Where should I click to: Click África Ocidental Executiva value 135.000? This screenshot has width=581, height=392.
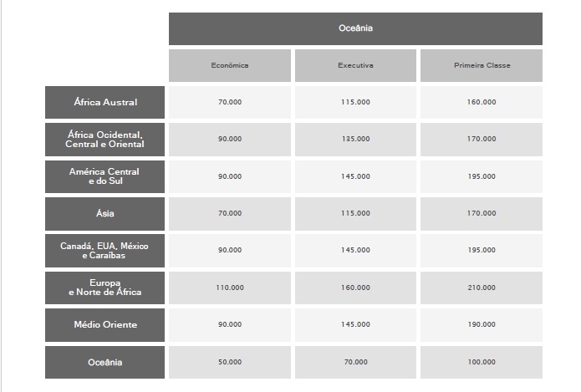pyautogui.click(x=355, y=139)
